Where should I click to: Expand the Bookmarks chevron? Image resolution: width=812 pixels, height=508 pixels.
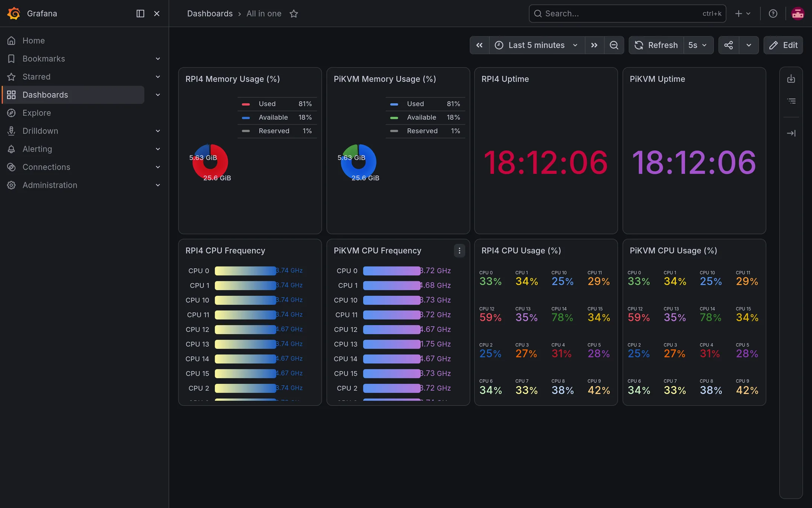pyautogui.click(x=158, y=59)
